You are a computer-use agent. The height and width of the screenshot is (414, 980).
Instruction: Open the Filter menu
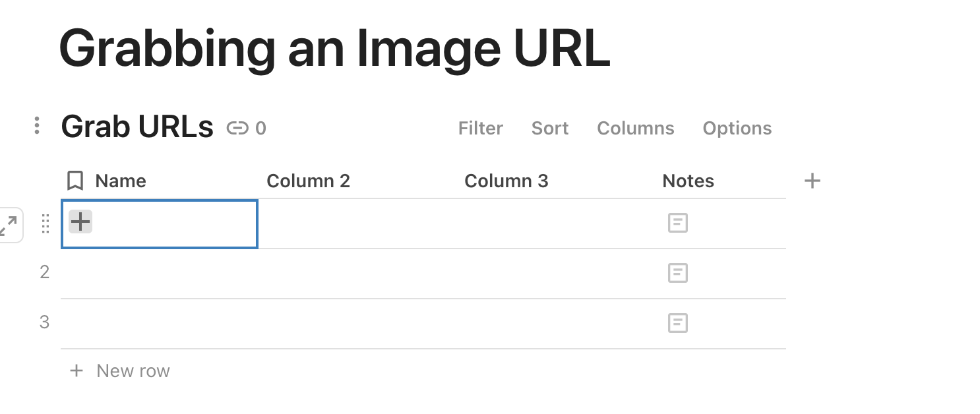[x=480, y=128]
